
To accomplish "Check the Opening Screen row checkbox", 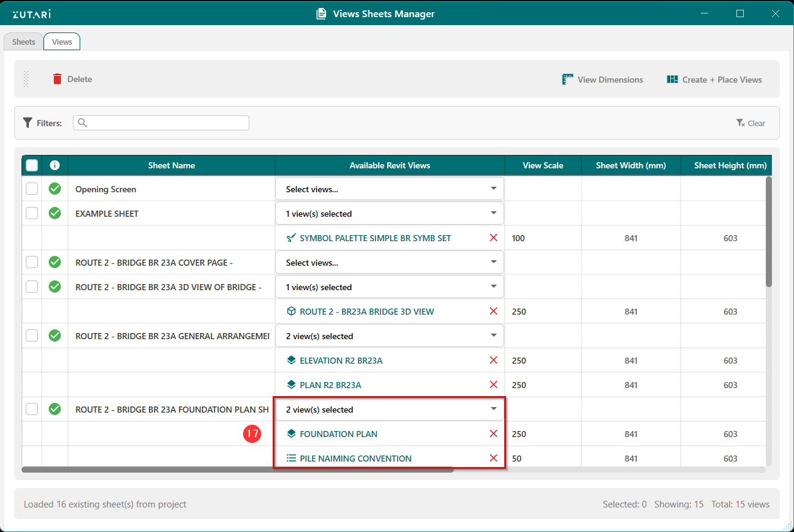I will (32, 189).
